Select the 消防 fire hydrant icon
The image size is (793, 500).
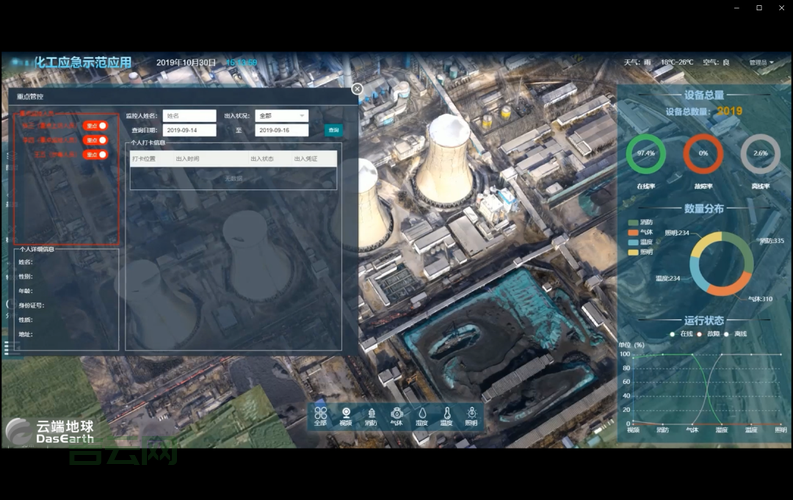(371, 414)
